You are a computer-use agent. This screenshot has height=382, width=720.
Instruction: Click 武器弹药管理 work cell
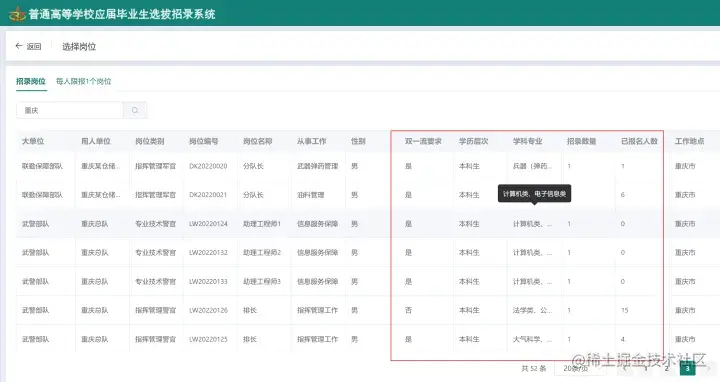317,166
